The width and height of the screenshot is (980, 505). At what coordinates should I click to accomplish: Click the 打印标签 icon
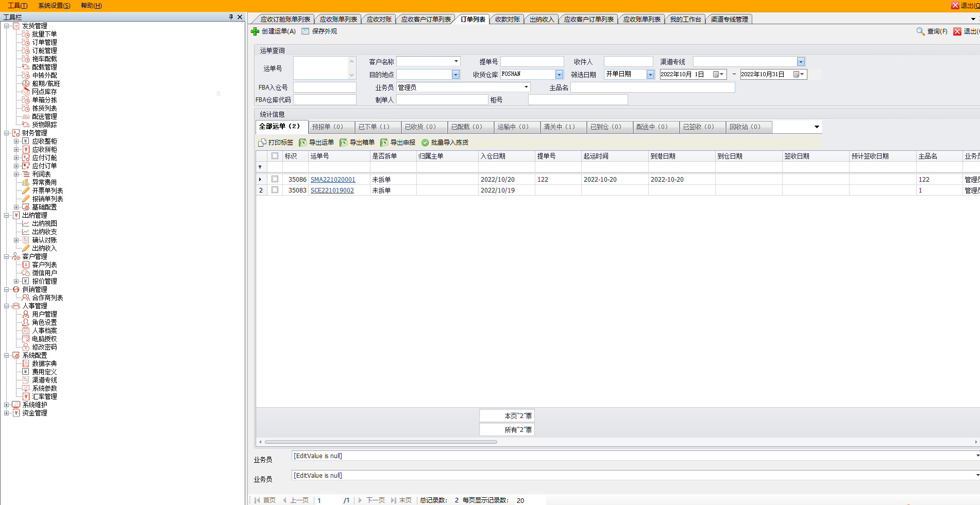tap(262, 143)
